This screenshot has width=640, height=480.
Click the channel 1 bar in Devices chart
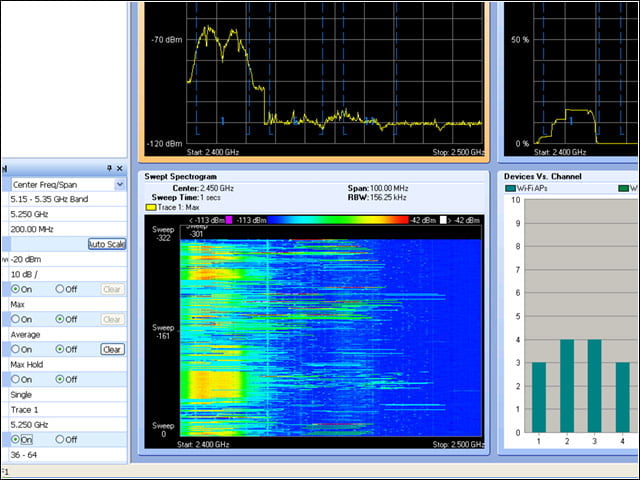tap(539, 397)
